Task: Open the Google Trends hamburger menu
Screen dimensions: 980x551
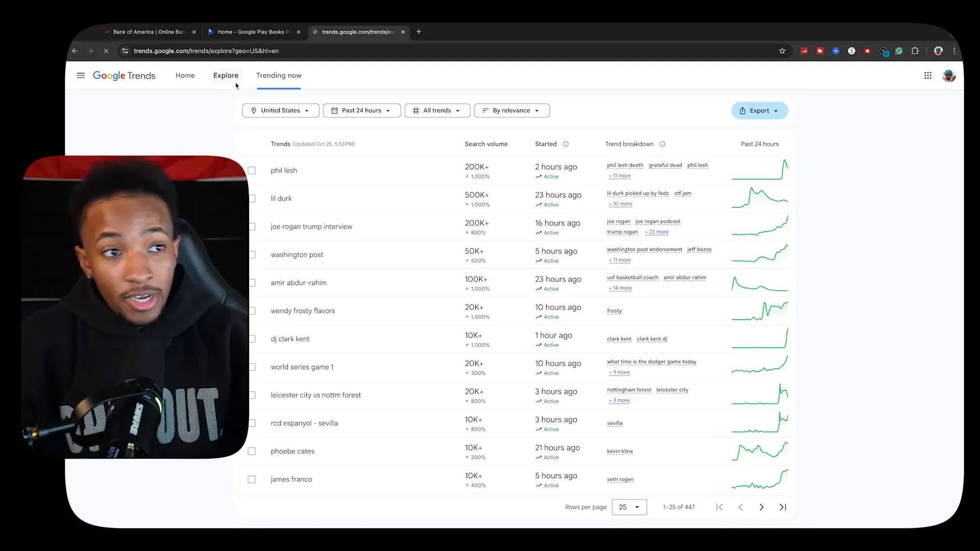Action: [81, 76]
